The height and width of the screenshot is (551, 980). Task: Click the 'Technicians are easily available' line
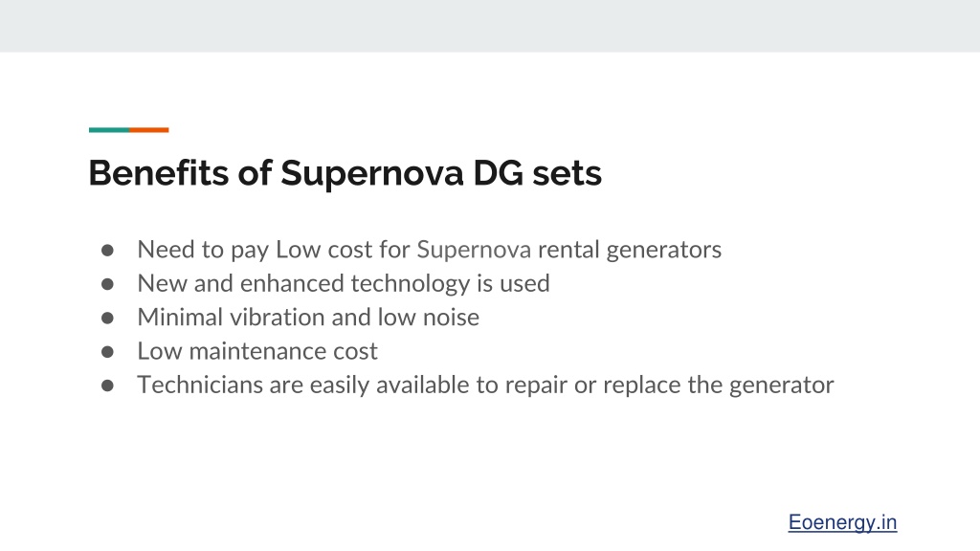(x=485, y=385)
